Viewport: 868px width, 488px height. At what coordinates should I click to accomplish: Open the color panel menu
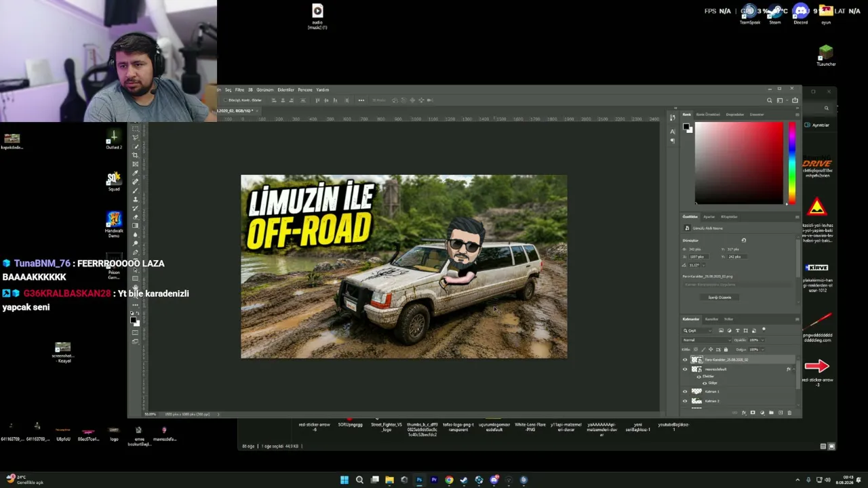click(x=797, y=115)
